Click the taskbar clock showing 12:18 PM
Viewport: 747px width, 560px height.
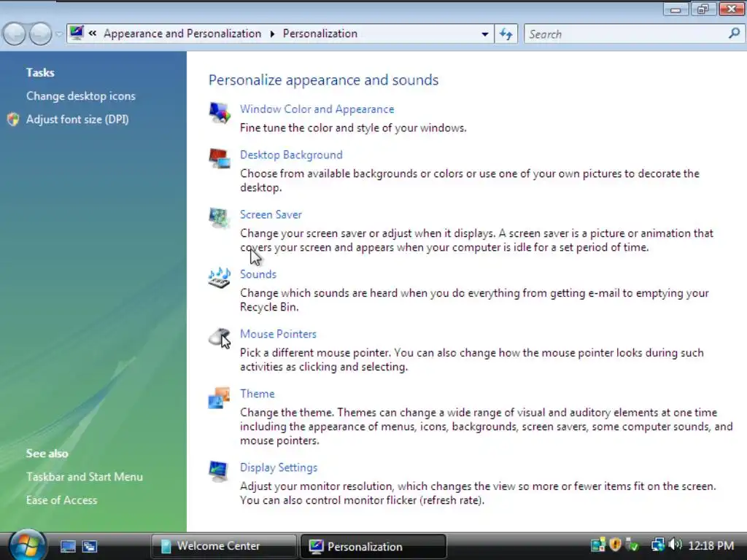click(711, 545)
